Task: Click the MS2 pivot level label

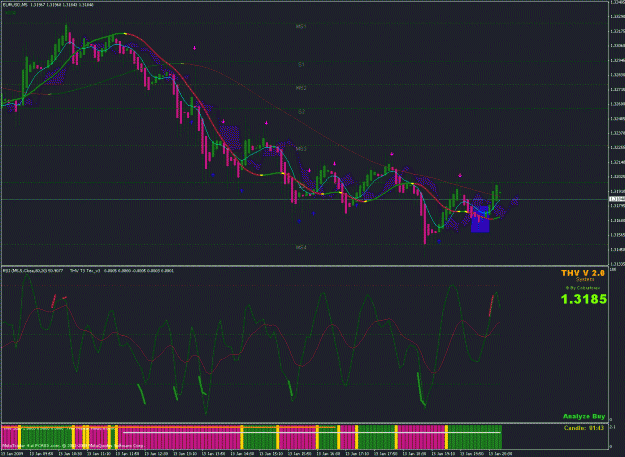Action: pyautogui.click(x=301, y=88)
